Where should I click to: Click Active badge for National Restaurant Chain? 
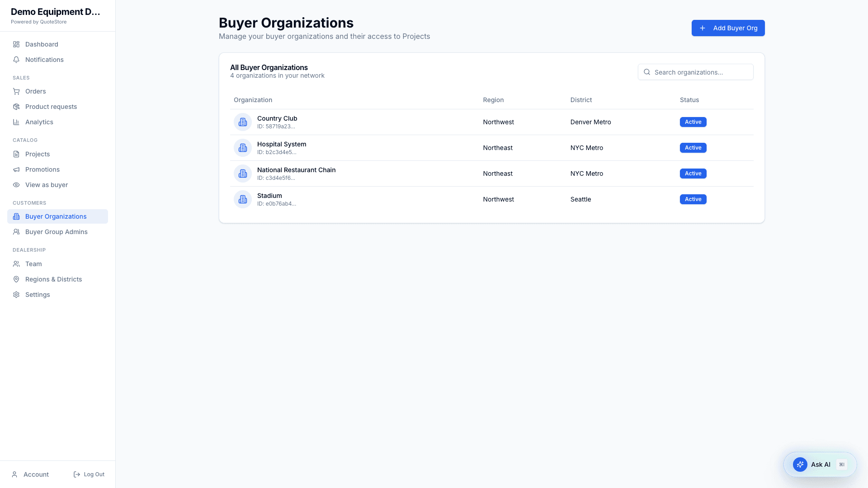pyautogui.click(x=693, y=174)
